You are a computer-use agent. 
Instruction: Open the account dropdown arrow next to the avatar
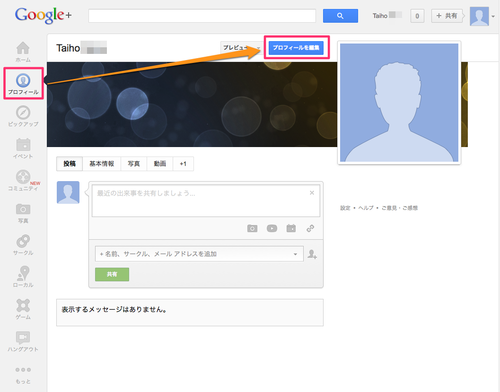493,16
